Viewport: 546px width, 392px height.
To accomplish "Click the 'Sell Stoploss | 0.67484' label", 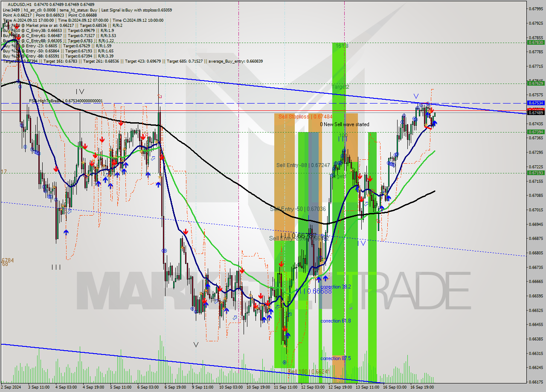I will click(305, 116).
